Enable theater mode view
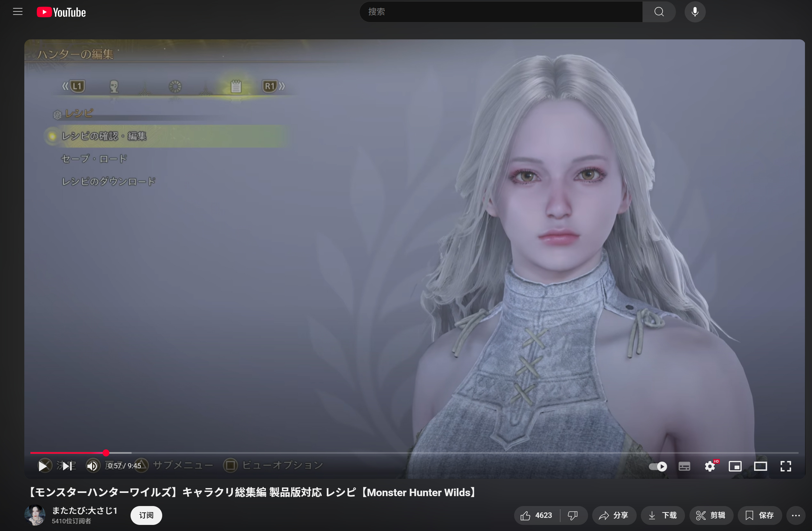The width and height of the screenshot is (812, 531). coord(760,466)
